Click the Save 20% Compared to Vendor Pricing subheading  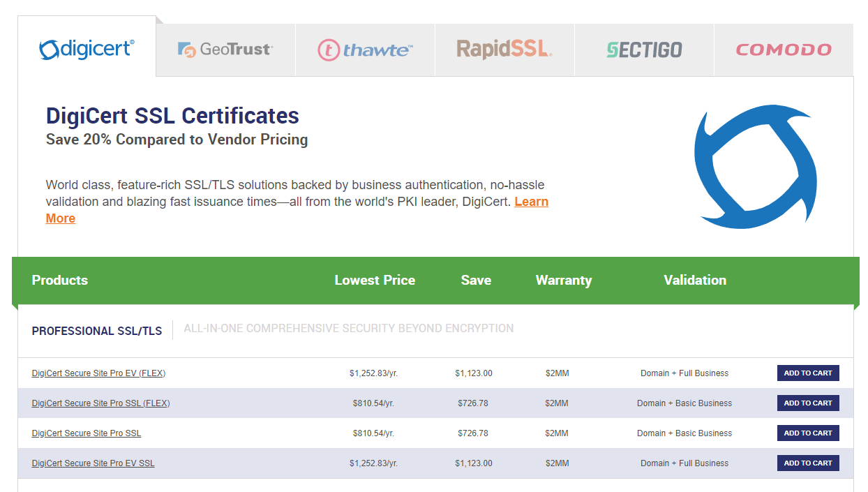(177, 140)
